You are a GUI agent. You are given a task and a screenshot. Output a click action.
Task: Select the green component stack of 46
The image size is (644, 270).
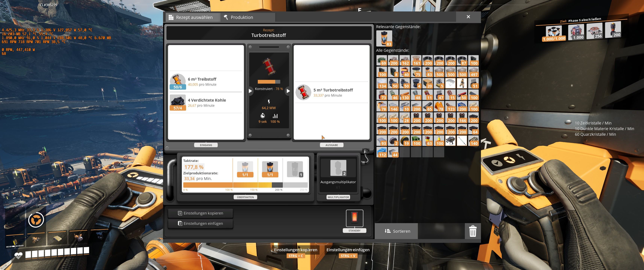pos(393,95)
